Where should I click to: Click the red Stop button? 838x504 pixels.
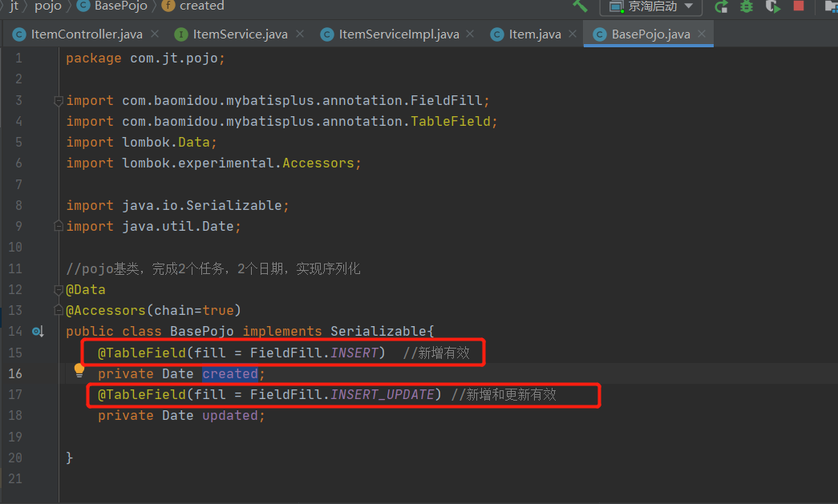[x=799, y=6]
